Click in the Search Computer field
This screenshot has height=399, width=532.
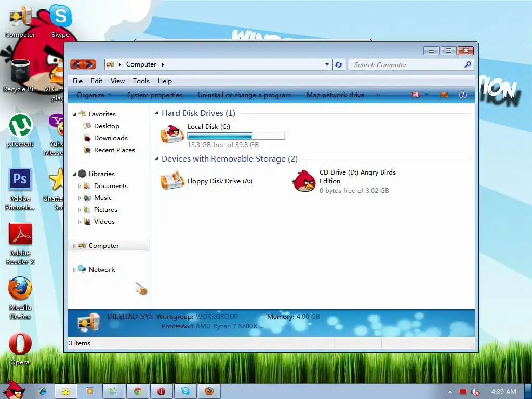click(x=407, y=64)
